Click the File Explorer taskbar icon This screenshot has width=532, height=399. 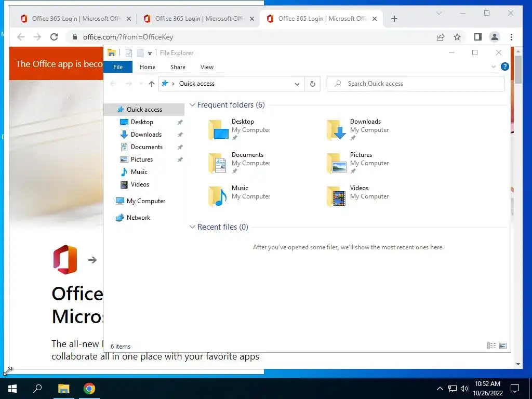63,389
